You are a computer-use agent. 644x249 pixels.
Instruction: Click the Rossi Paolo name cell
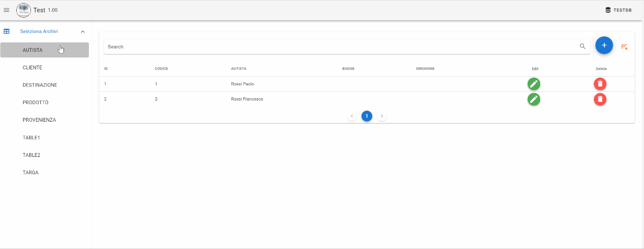click(x=243, y=84)
